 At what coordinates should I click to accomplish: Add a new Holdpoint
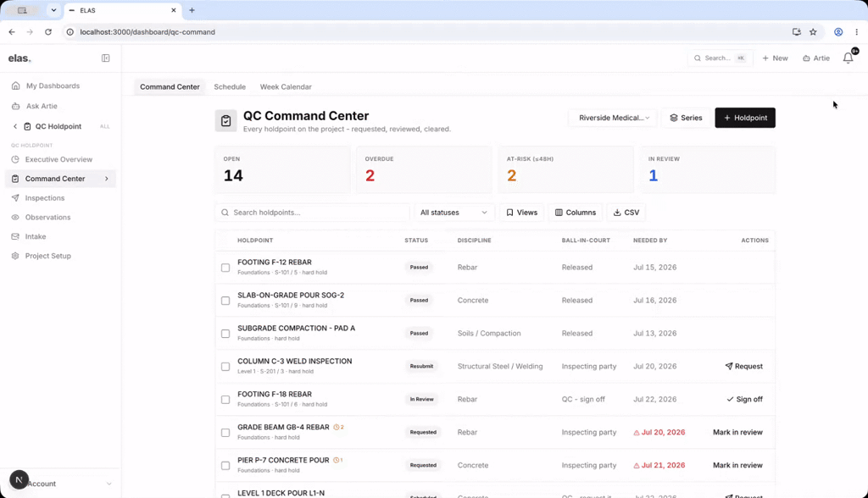click(x=744, y=118)
